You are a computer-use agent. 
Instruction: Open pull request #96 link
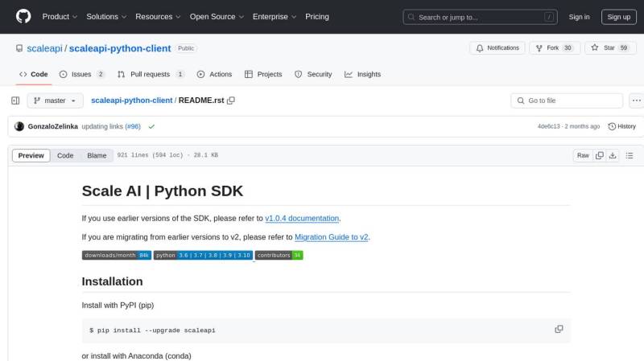[x=133, y=126]
